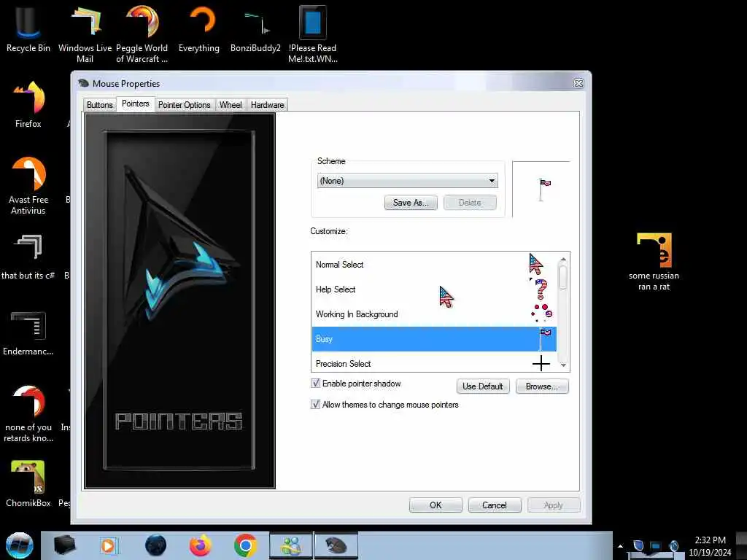This screenshot has height=560, width=747.
Task: Open the Recycle Bin desktop icon
Action: pos(28,28)
